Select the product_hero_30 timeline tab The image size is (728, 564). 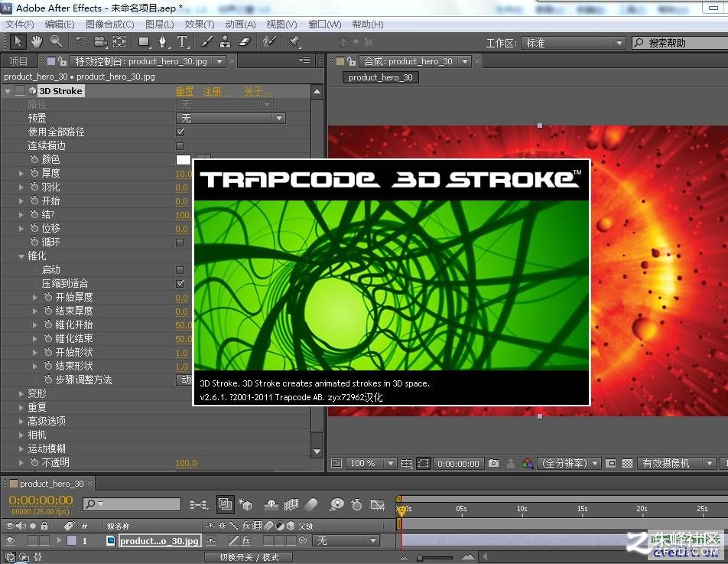coord(51,484)
